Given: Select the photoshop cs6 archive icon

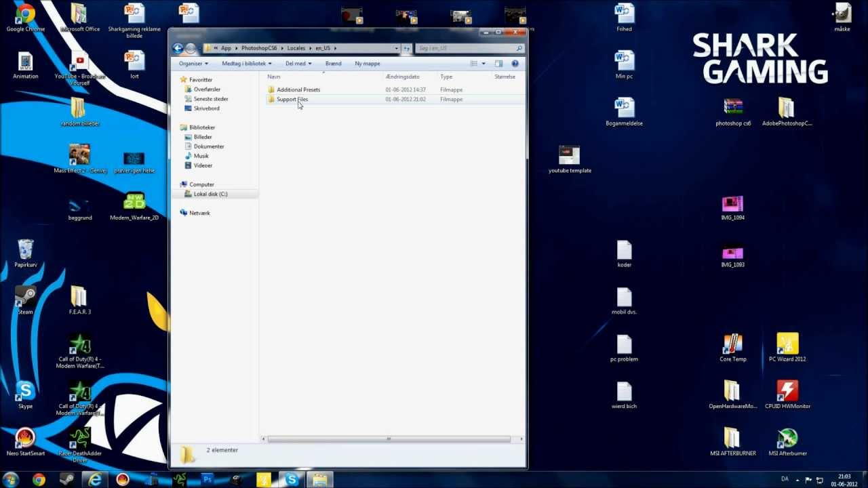Looking at the screenshot, I should coord(733,113).
